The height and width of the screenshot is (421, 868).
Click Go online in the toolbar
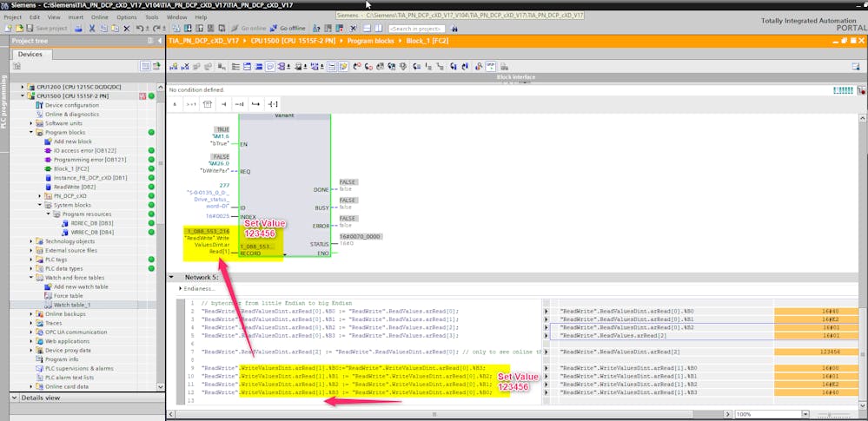[248, 29]
